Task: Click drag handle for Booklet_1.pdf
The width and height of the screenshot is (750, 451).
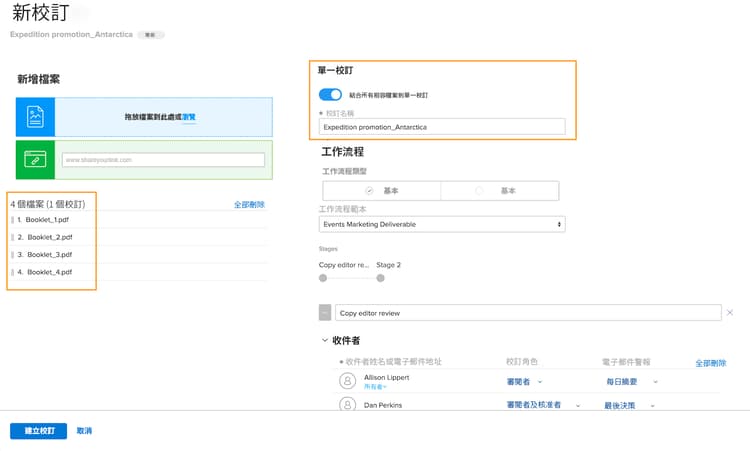Action: click(x=12, y=220)
